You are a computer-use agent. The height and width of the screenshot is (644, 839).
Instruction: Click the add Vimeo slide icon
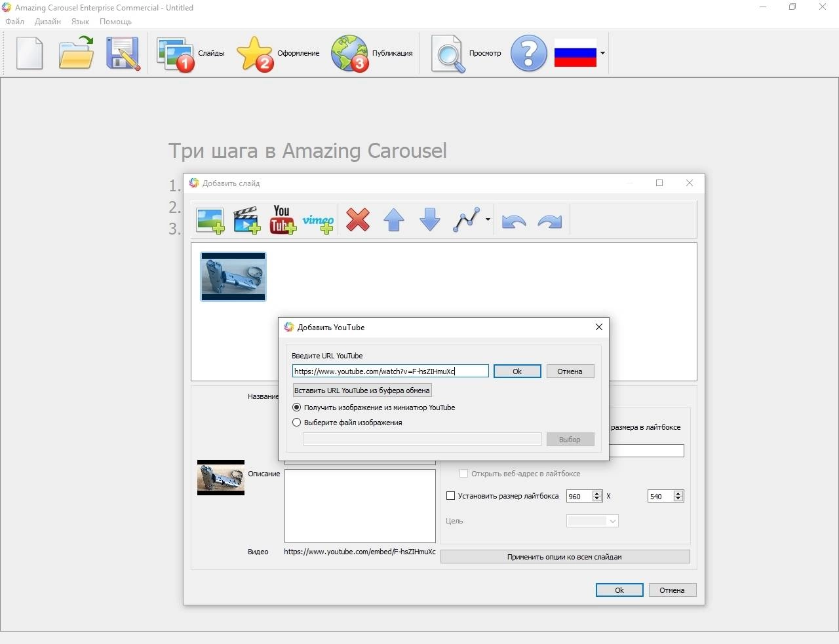[x=319, y=222]
